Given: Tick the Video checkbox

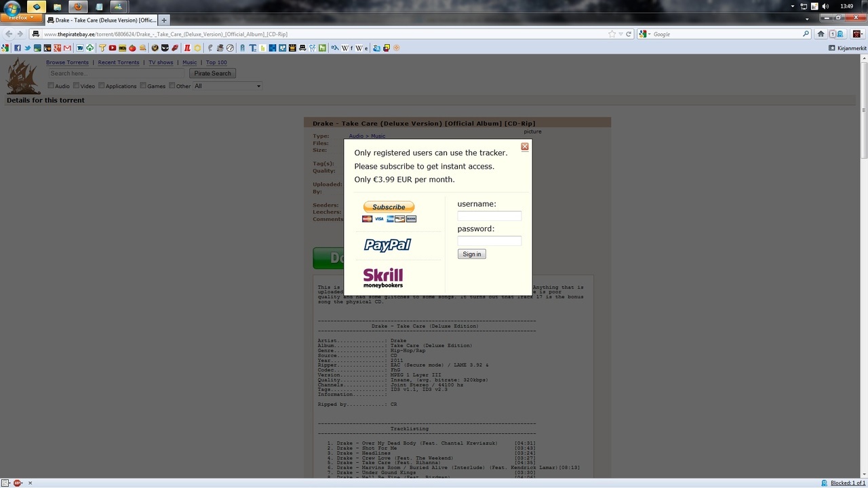Looking at the screenshot, I should (x=76, y=85).
